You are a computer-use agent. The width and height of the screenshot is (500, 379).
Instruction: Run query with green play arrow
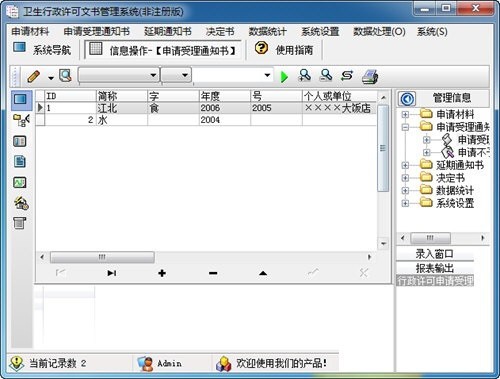(x=284, y=77)
